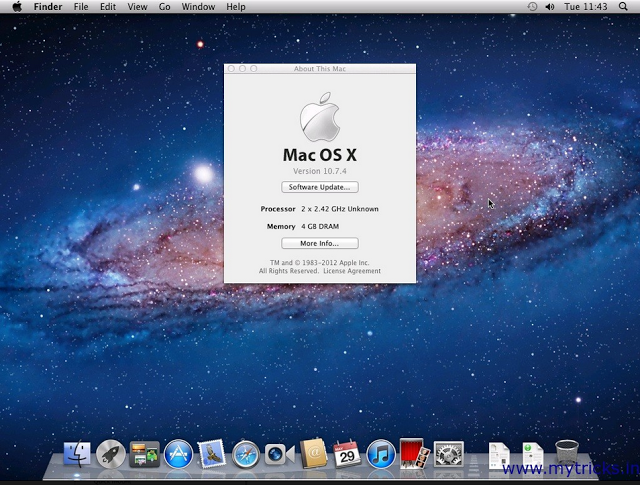This screenshot has height=485, width=640.
Task: Start FaceTime from the Dock
Action: [x=279, y=454]
